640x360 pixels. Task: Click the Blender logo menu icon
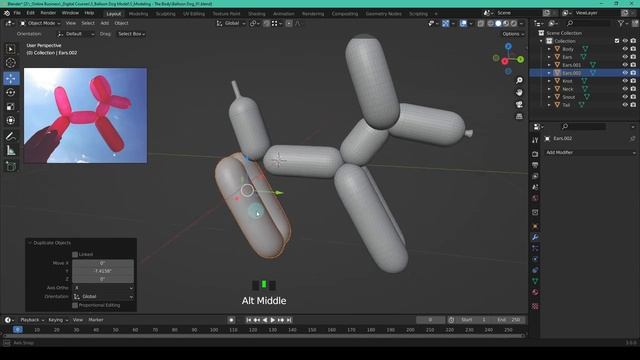click(7, 13)
